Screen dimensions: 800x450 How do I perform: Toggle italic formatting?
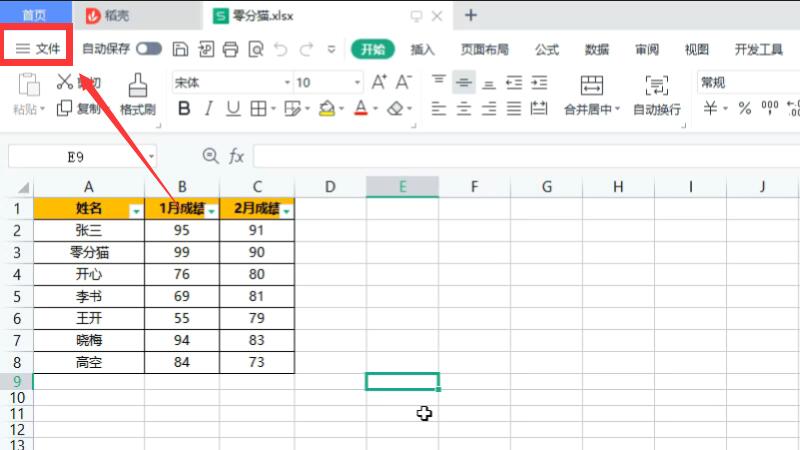209,109
